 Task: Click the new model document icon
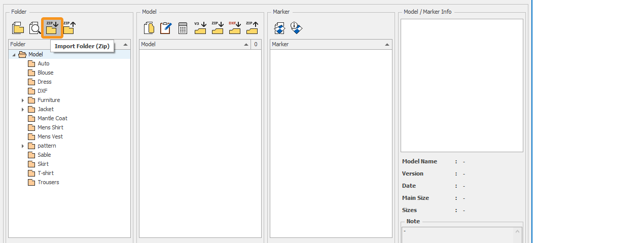coord(149,28)
